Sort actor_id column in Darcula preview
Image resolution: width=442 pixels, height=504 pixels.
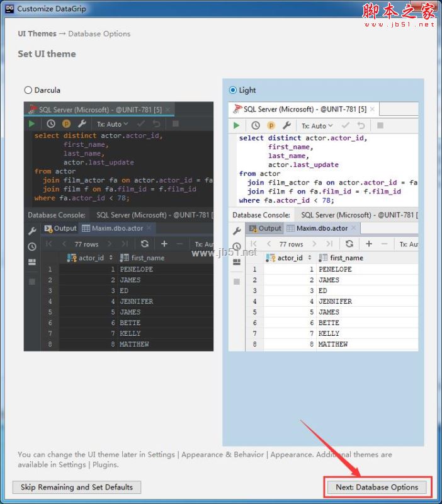click(111, 258)
